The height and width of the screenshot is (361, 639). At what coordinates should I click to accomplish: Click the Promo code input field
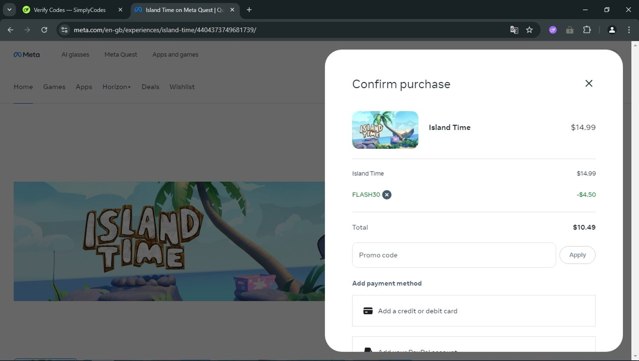pos(454,255)
